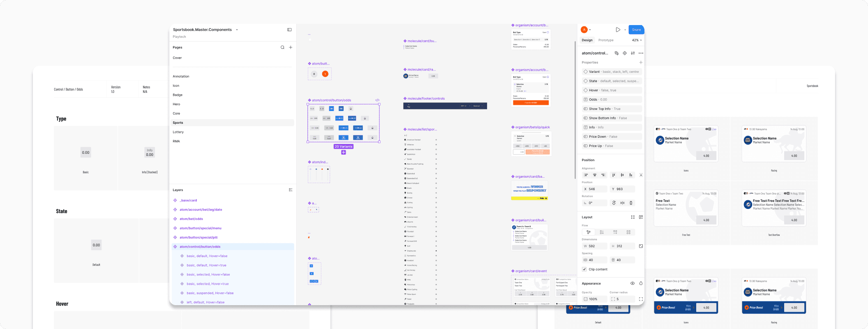This screenshot has height=329, width=868.
Task: Select the Price Down boolean property
Action: (612, 137)
